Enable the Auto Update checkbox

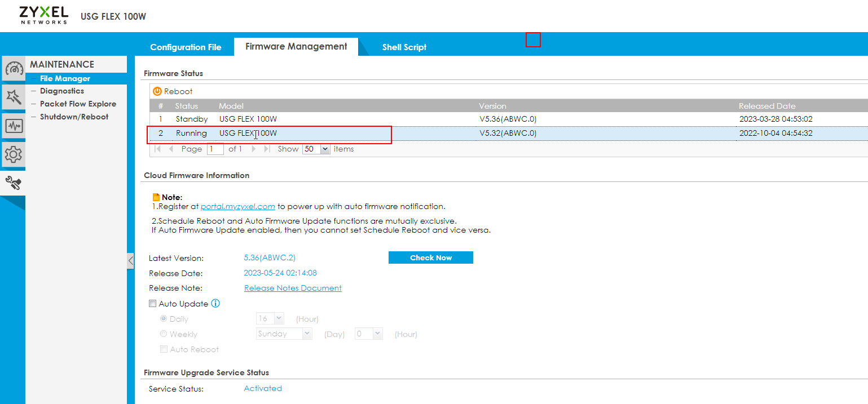152,304
